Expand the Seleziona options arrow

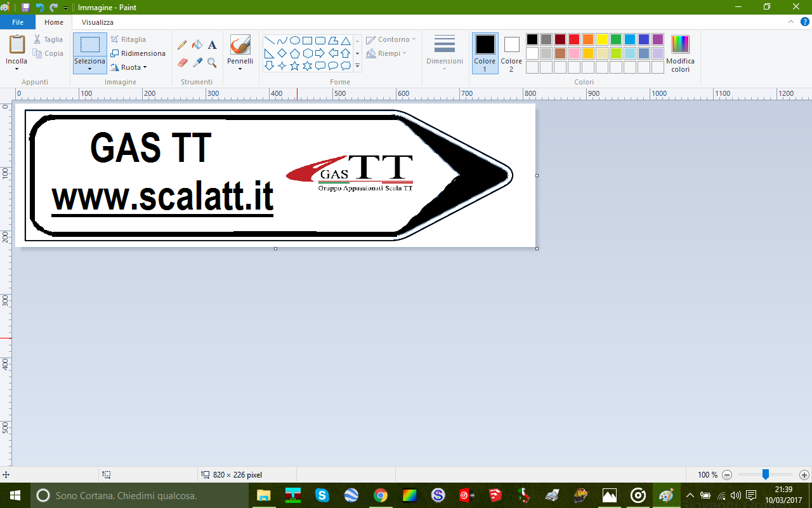[x=89, y=69]
